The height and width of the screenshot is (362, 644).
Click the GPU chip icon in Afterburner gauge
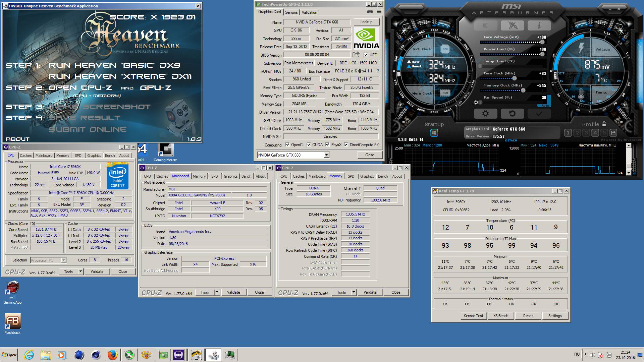coord(445,49)
